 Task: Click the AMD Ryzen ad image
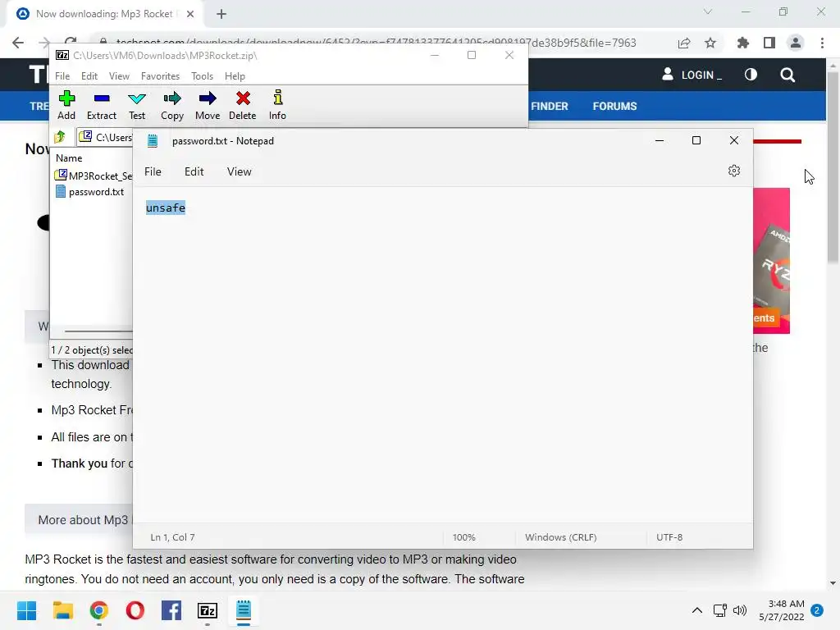coord(771,260)
